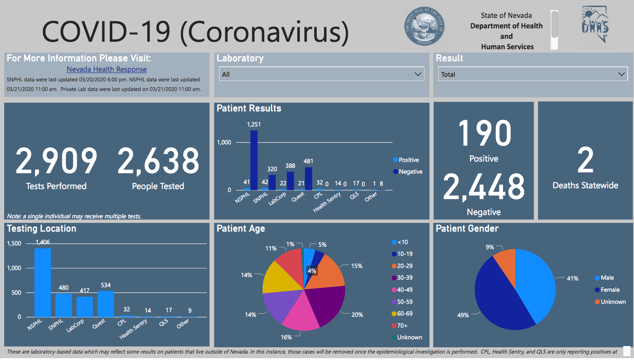Click the NSPHL bar in Testing Location chart
Image resolution: width=634 pixels, height=364 pixels.
point(43,283)
